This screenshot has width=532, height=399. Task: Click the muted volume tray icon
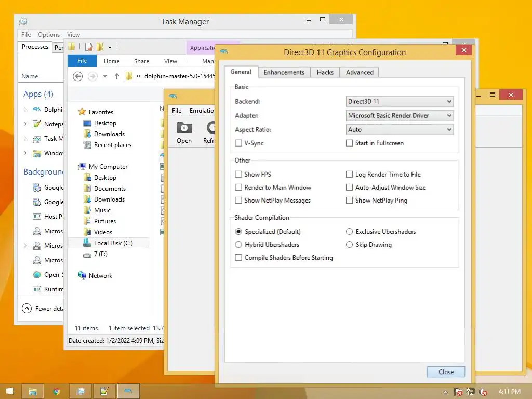[x=483, y=392]
